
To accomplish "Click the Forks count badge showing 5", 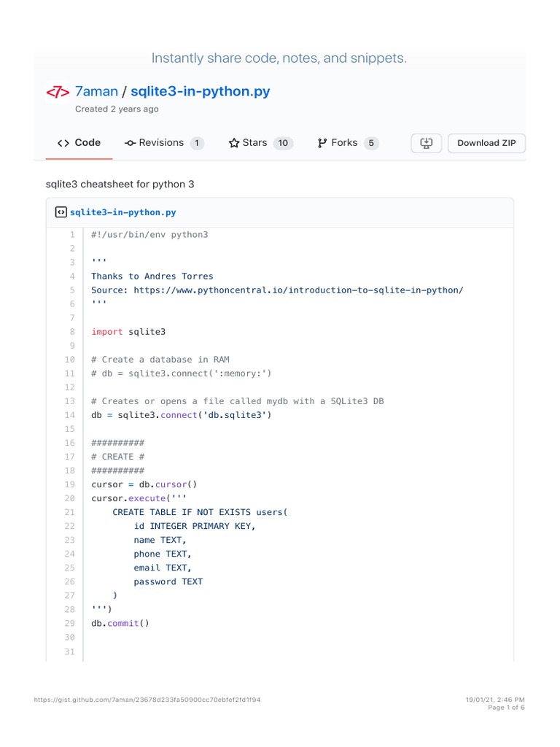I will point(371,143).
